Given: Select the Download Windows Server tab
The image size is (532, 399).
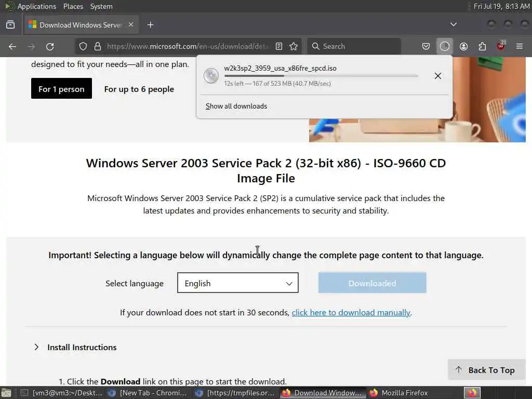Looking at the screenshot, I should pos(81,25).
